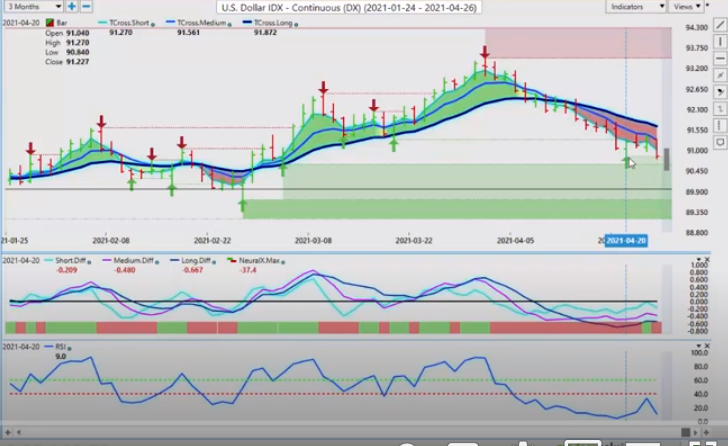This screenshot has height=446, width=728.
Task: Click the RSI legend label
Action: tap(60, 347)
